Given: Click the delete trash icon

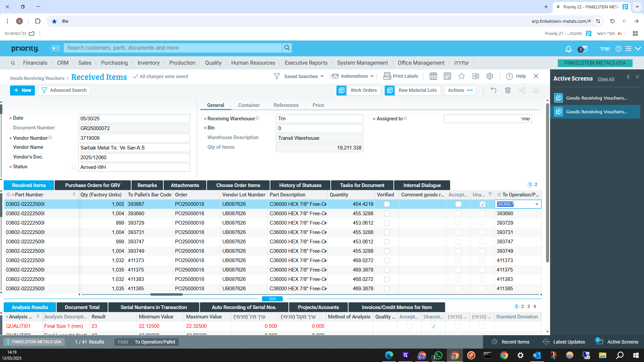Looking at the screenshot, I should point(508,90).
